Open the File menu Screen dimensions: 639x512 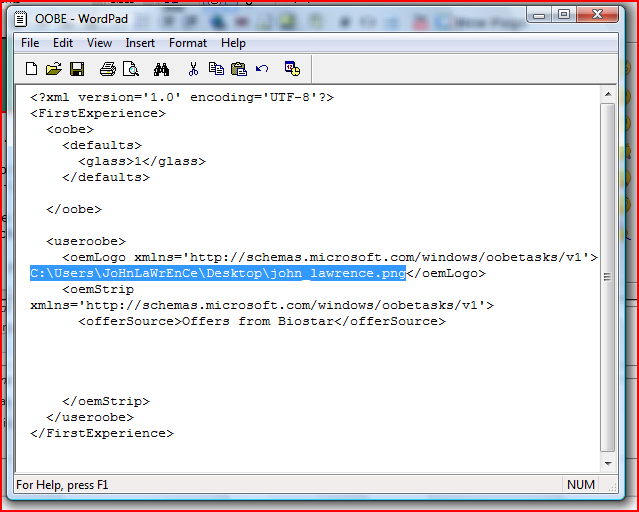pyautogui.click(x=30, y=43)
